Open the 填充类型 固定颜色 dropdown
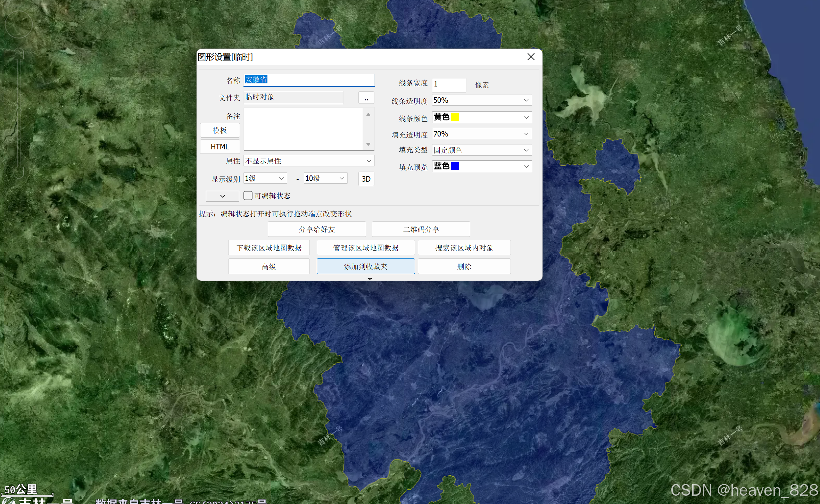The image size is (820, 504). [482, 150]
